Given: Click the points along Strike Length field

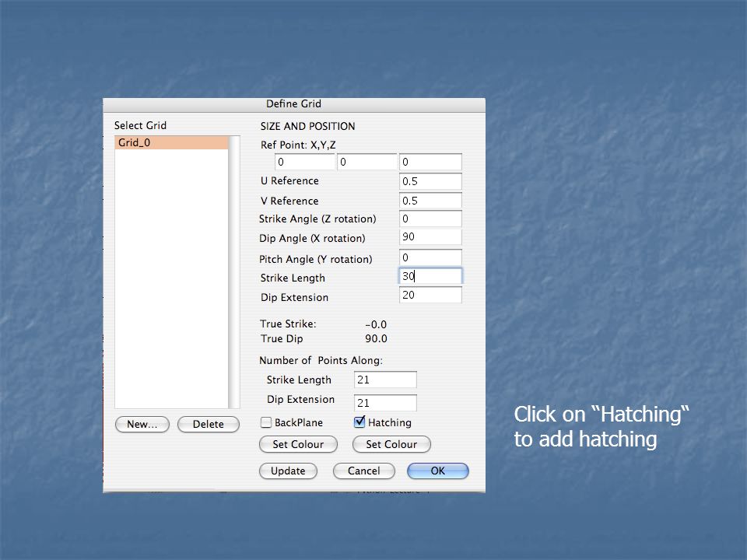Looking at the screenshot, I should tap(385, 380).
